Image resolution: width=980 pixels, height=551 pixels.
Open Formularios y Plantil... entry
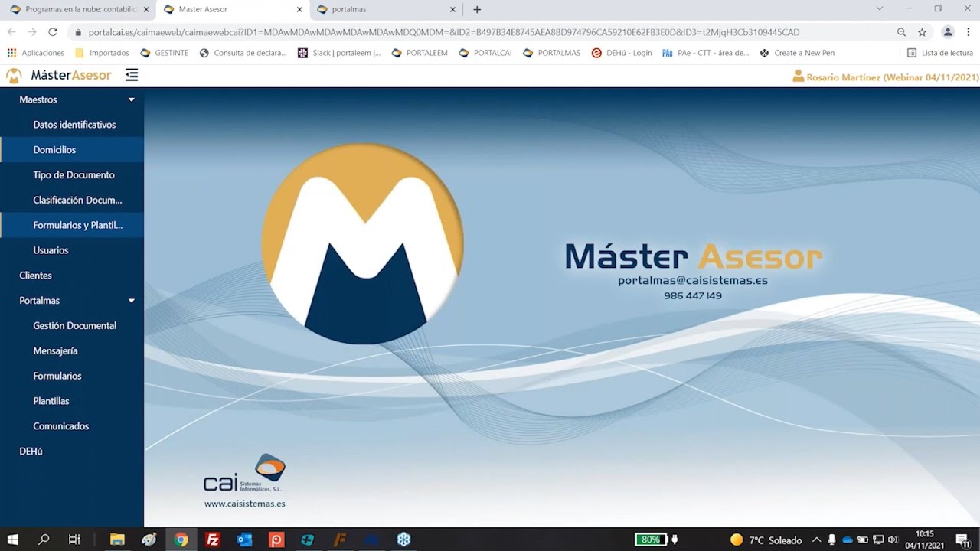(72, 225)
